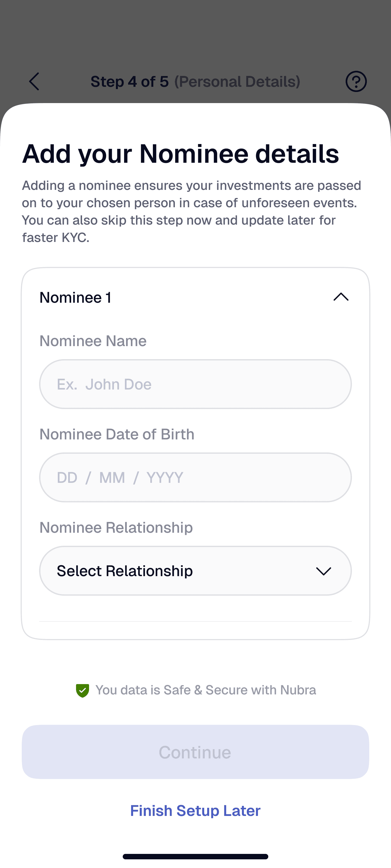The image size is (391, 868).
Task: Collapse the Nominee 1 section chevron
Action: click(341, 297)
